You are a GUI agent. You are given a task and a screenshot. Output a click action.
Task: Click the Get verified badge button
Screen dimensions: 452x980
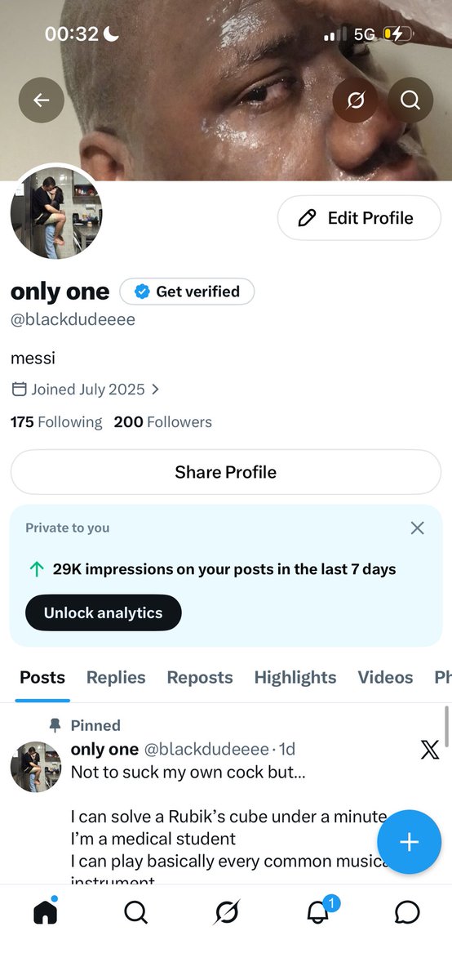point(187,292)
